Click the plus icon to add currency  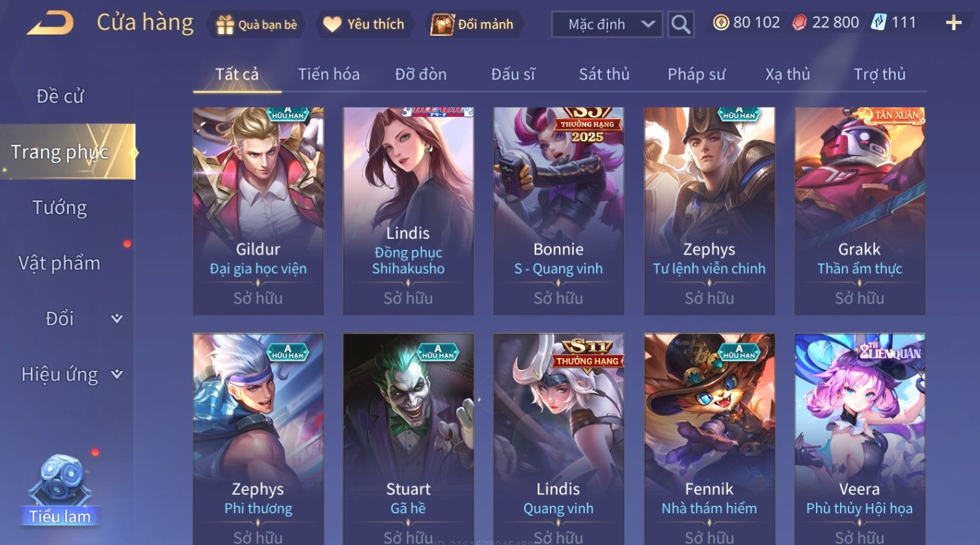click(x=953, y=23)
